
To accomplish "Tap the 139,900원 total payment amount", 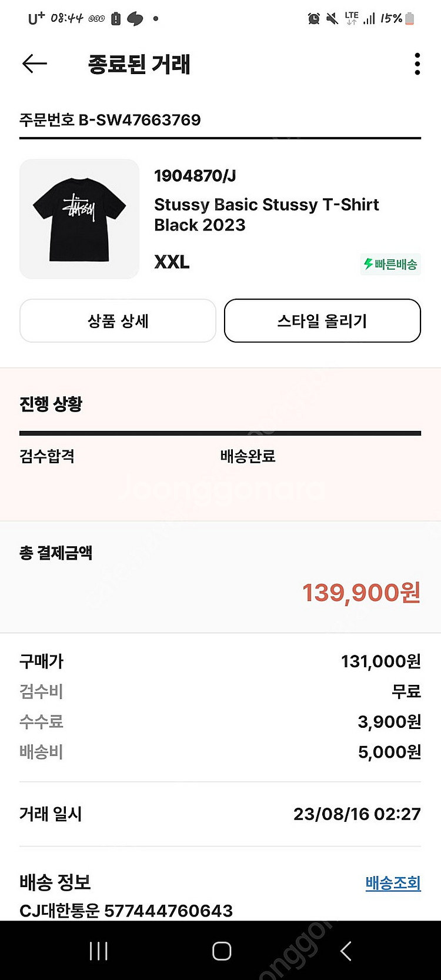I will [361, 593].
